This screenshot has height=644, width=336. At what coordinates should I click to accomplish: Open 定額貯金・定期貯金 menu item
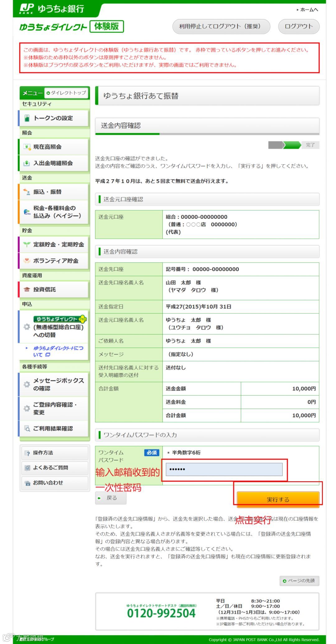coord(54,244)
